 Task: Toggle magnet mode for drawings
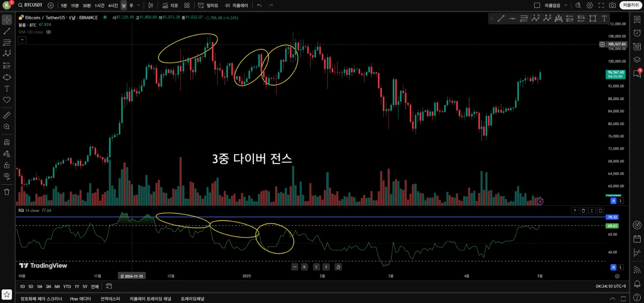(x=7, y=142)
